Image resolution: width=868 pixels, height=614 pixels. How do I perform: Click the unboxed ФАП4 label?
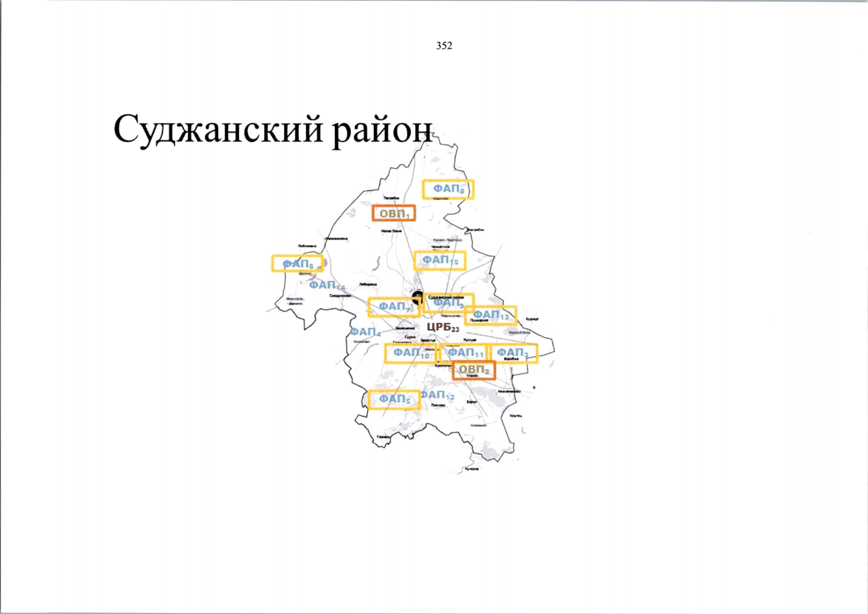coord(365,332)
